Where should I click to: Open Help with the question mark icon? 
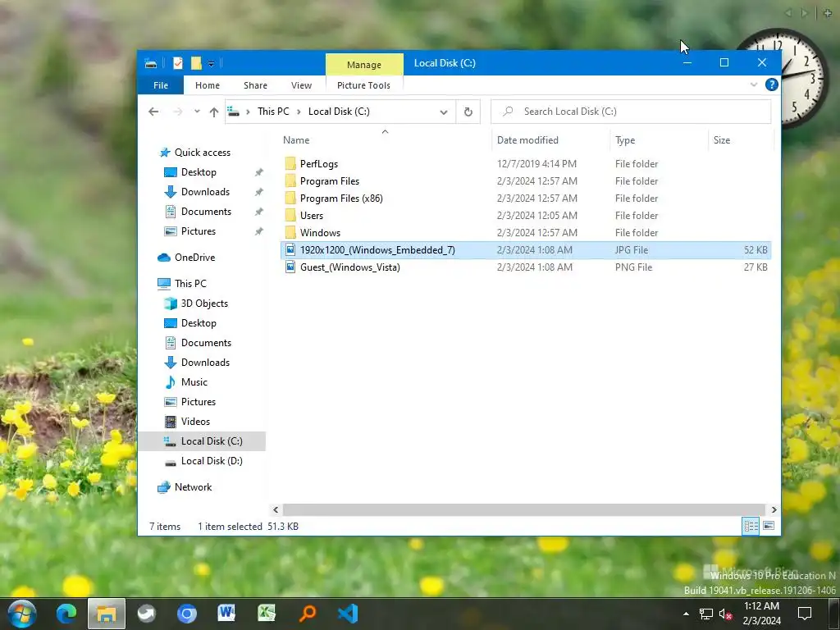click(771, 84)
